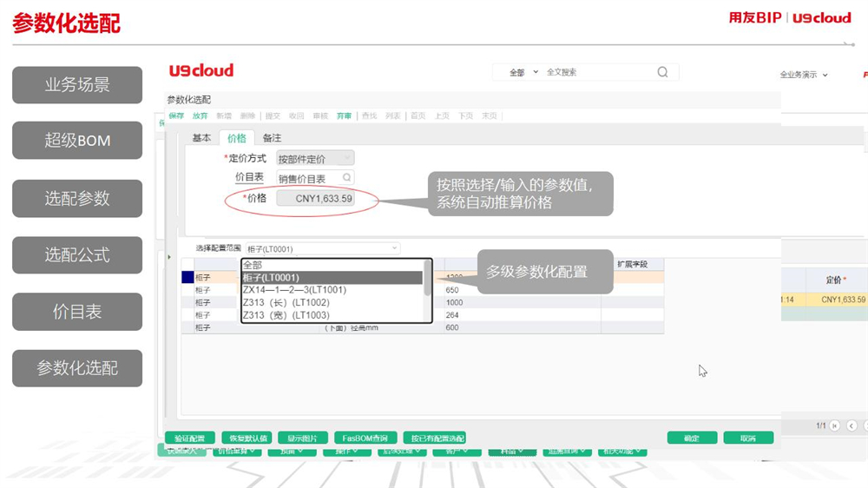Open the 选配参数 slide section

click(77, 198)
